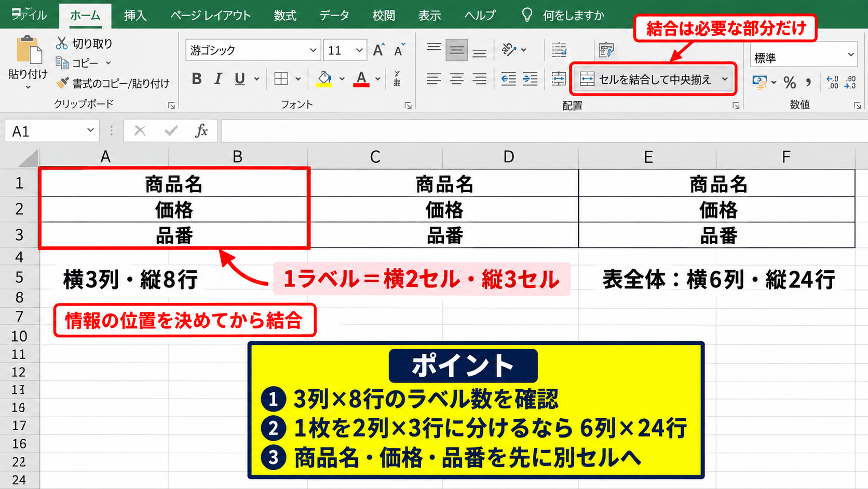Apply yellow fill color bucket

324,79
